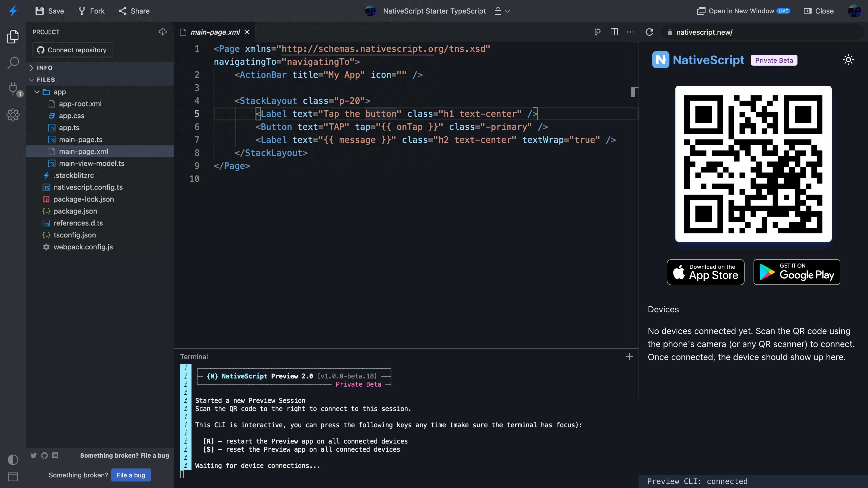Toggle light/dark theme sun icon
The image size is (868, 488).
pyautogui.click(x=848, y=60)
